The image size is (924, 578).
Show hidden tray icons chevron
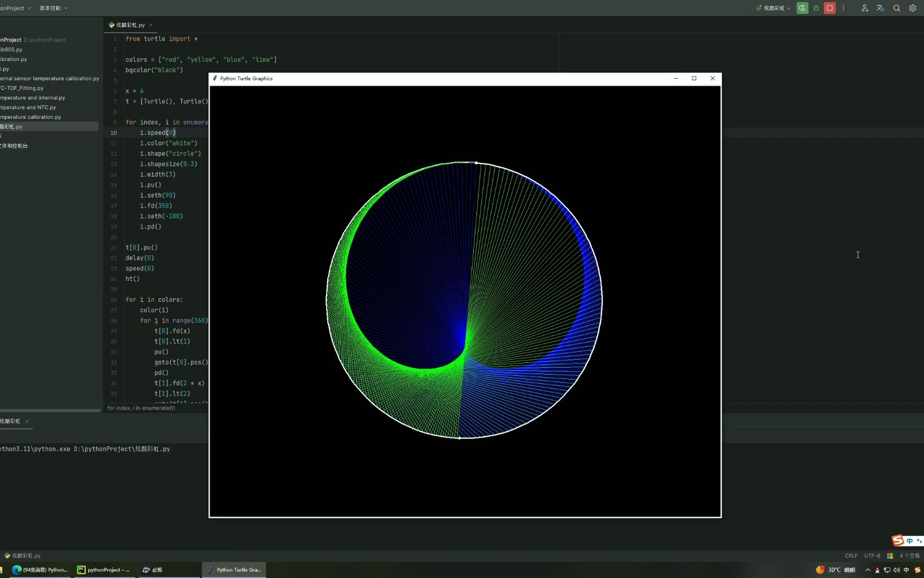tap(867, 570)
